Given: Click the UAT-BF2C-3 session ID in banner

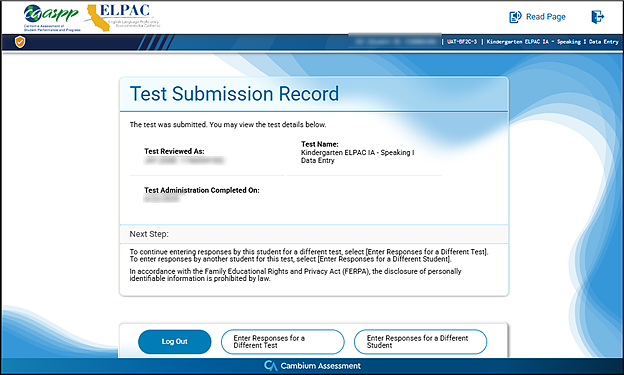Looking at the screenshot, I should coord(462,42).
